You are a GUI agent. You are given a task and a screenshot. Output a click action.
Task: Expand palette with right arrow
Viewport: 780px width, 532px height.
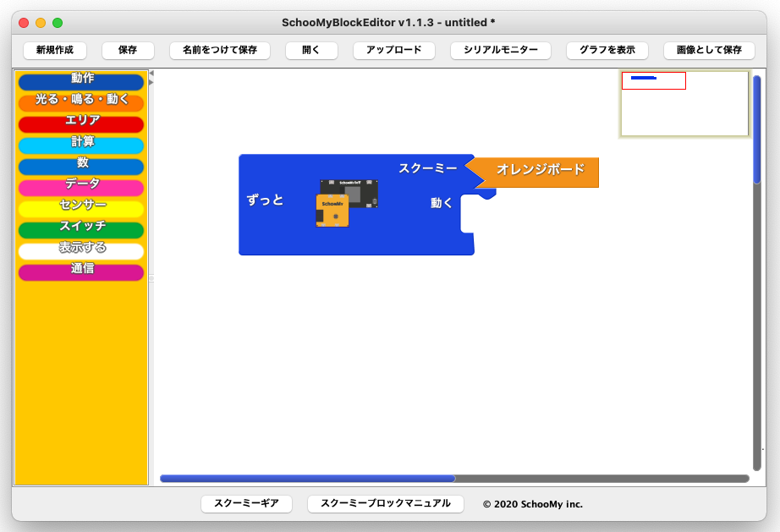click(151, 82)
